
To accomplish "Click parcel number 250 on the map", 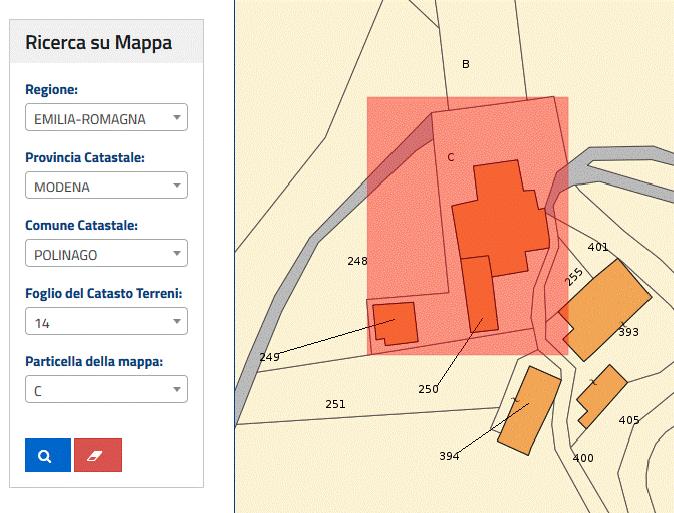I will 429,389.
